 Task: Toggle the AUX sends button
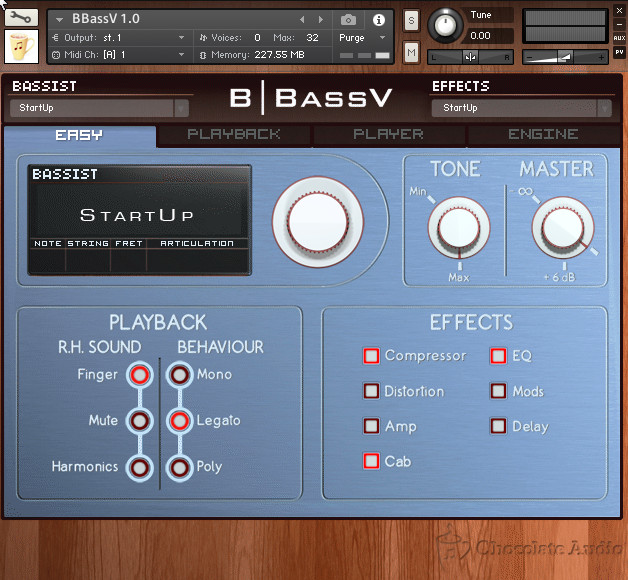(x=619, y=38)
